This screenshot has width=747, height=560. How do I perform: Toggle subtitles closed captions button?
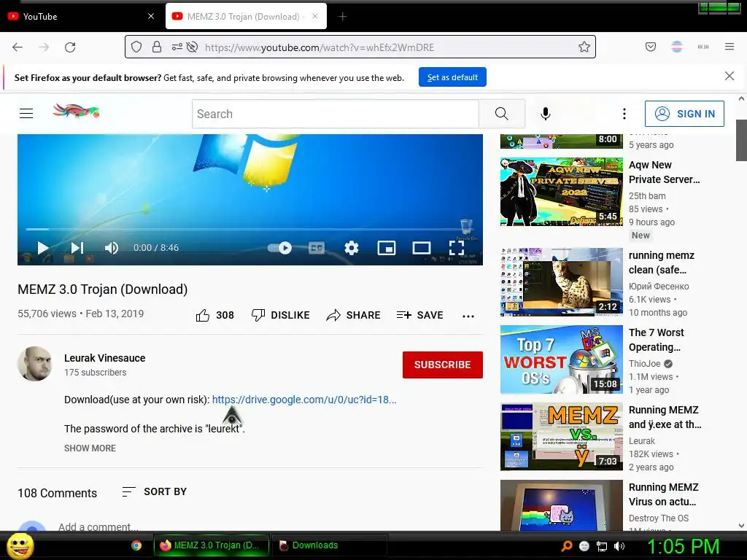tap(317, 248)
